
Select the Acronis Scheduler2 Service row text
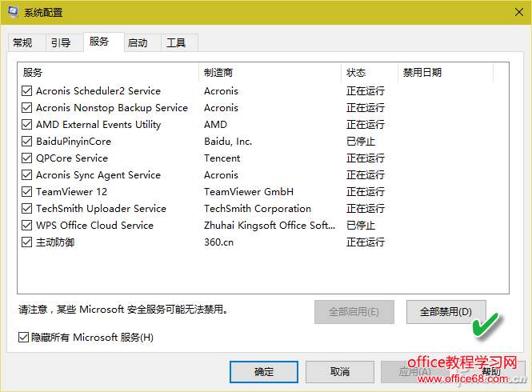(x=98, y=91)
